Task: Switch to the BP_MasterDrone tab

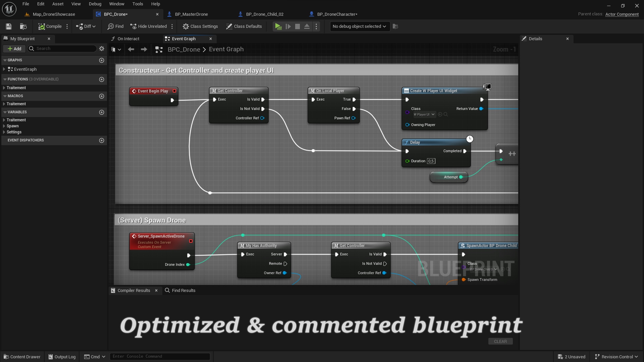Action: point(191,14)
